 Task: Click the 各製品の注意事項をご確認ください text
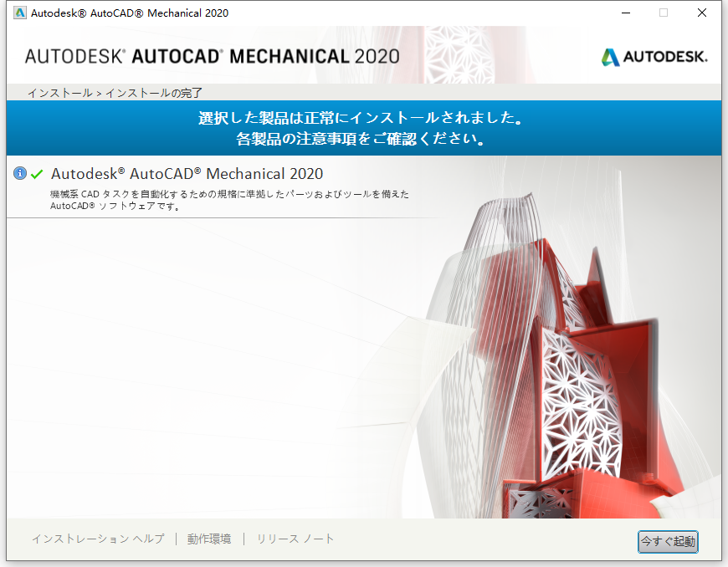[x=361, y=138]
